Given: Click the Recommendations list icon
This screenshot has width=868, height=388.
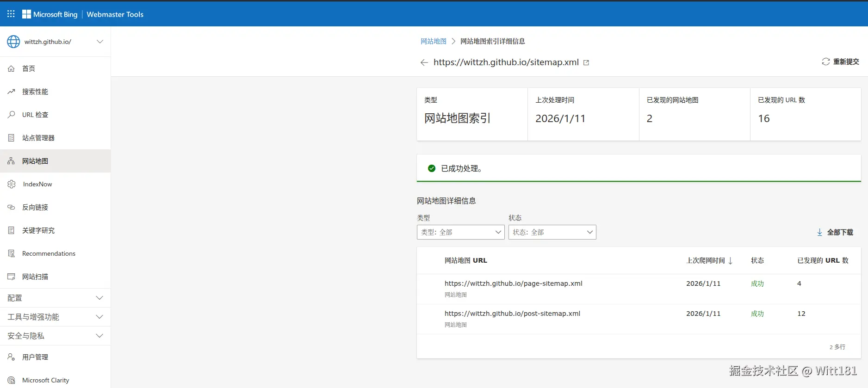Looking at the screenshot, I should (x=11, y=253).
